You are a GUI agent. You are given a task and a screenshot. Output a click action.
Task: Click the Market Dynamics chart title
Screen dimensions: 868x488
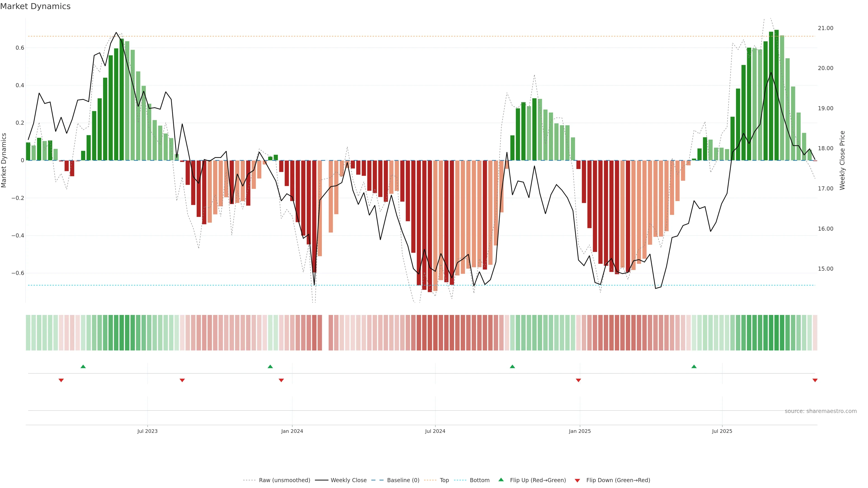click(35, 6)
